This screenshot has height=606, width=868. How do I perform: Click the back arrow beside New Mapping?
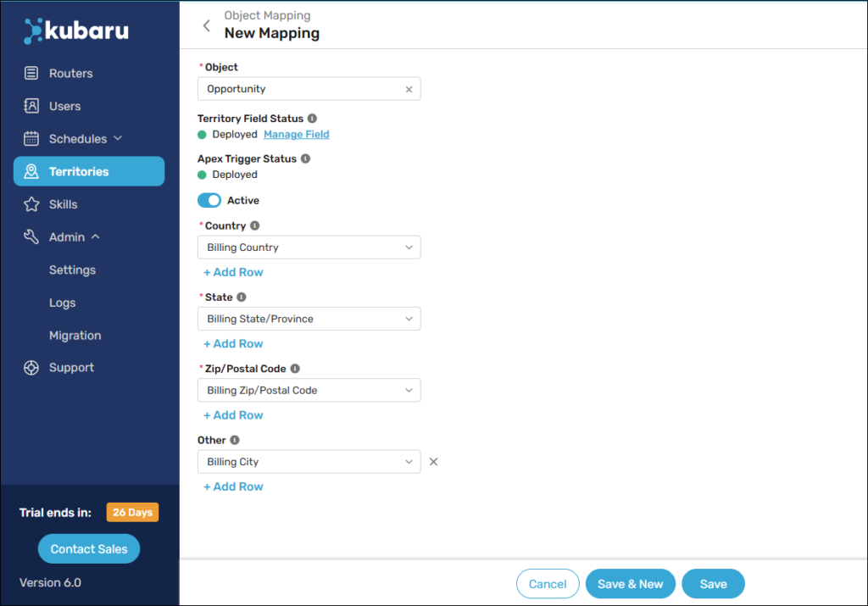point(206,25)
